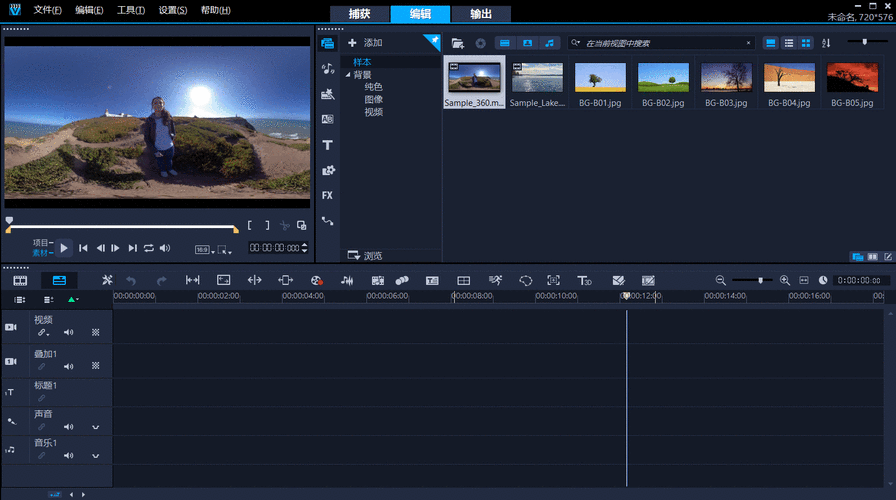This screenshot has width=896, height=500.
Task: Click the undo arrow in timeline toolbar
Action: [131, 281]
